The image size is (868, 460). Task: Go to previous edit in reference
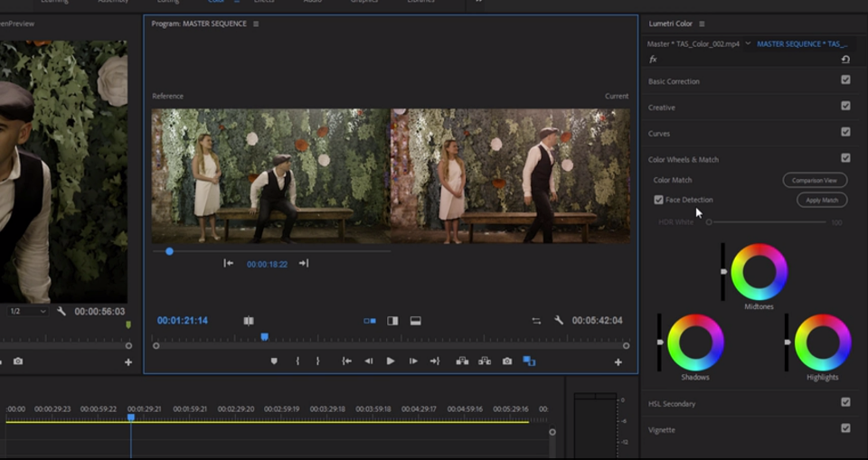tap(228, 264)
